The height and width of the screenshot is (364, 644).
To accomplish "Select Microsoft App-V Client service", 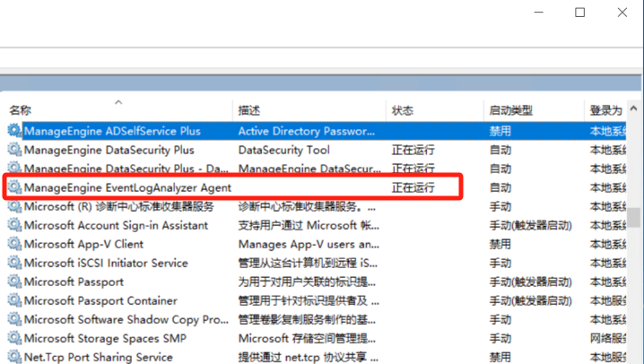I will (x=83, y=244).
